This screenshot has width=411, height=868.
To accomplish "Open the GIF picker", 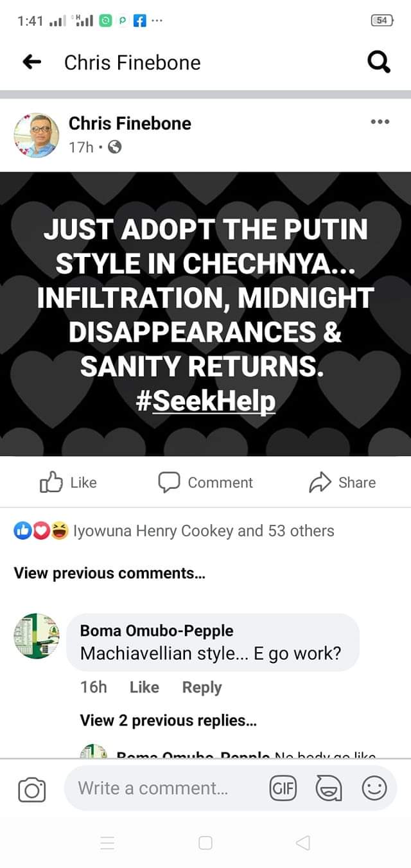I will tap(283, 788).
